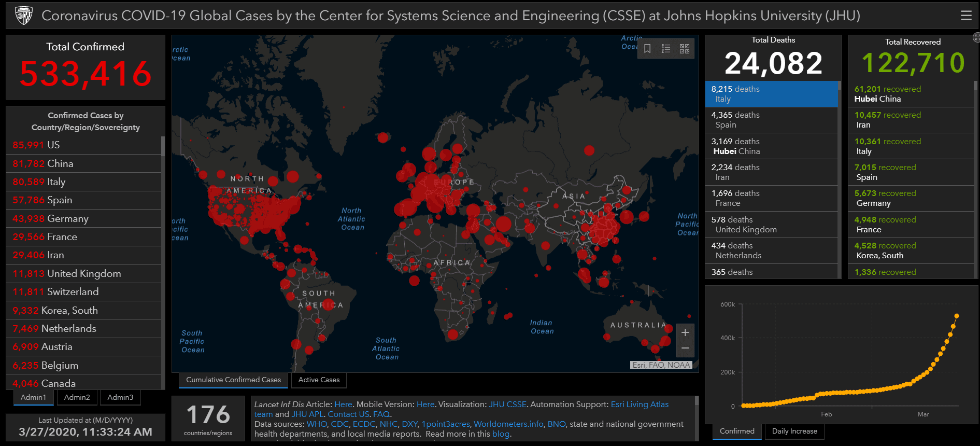Select '11,813 United Kingdom' row
Viewport: 980px width, 446px height.
tap(83, 274)
